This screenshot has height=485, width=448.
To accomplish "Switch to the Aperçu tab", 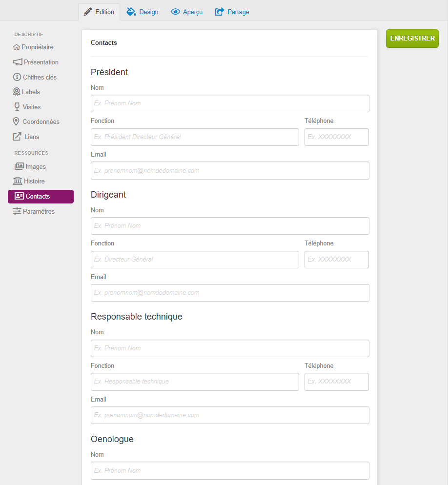I will pyautogui.click(x=186, y=12).
